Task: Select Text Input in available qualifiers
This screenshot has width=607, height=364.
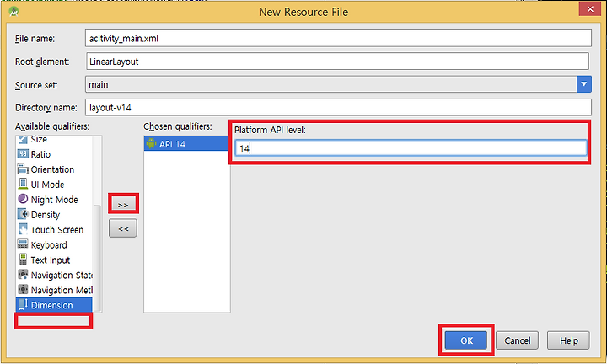Action: 54,260
